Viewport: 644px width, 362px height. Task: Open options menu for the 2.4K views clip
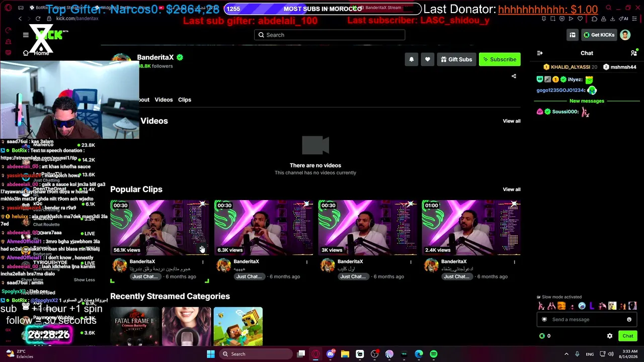(x=514, y=262)
